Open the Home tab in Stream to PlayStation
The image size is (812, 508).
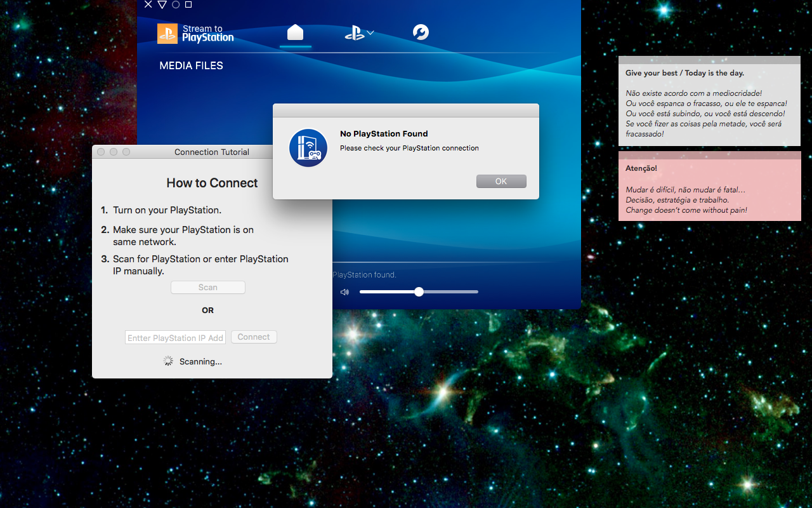(296, 32)
